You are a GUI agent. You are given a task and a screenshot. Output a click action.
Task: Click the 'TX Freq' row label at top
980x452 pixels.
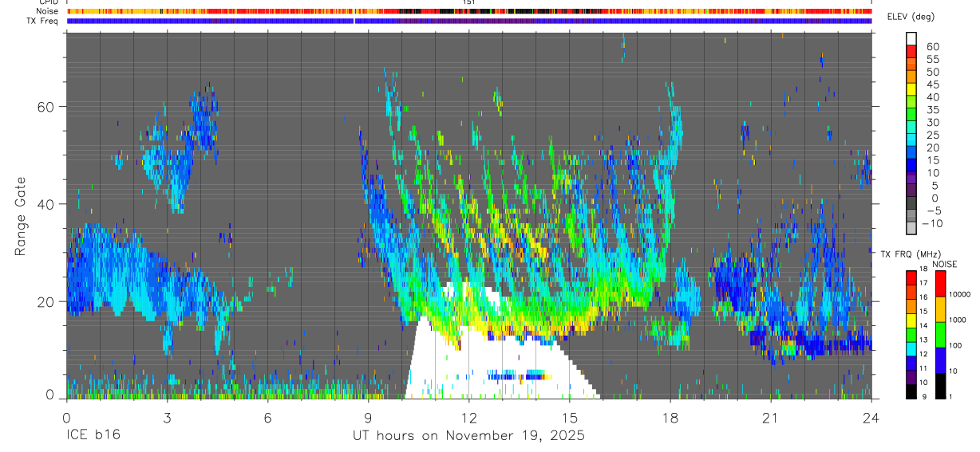(42, 21)
